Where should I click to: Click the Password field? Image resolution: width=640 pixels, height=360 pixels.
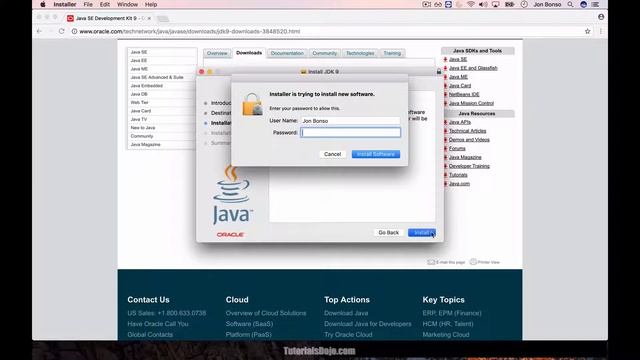click(350, 132)
